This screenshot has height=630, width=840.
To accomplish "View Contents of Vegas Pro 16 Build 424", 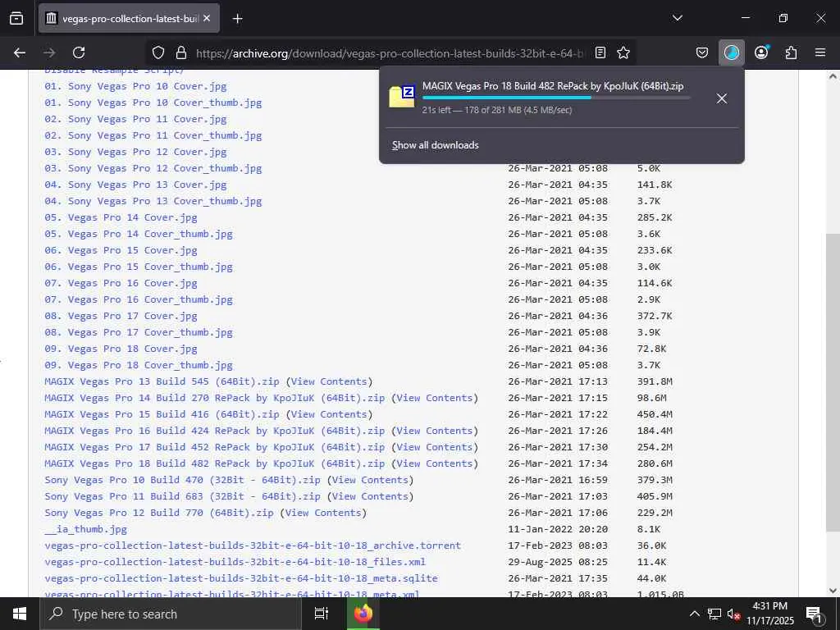I will point(435,431).
